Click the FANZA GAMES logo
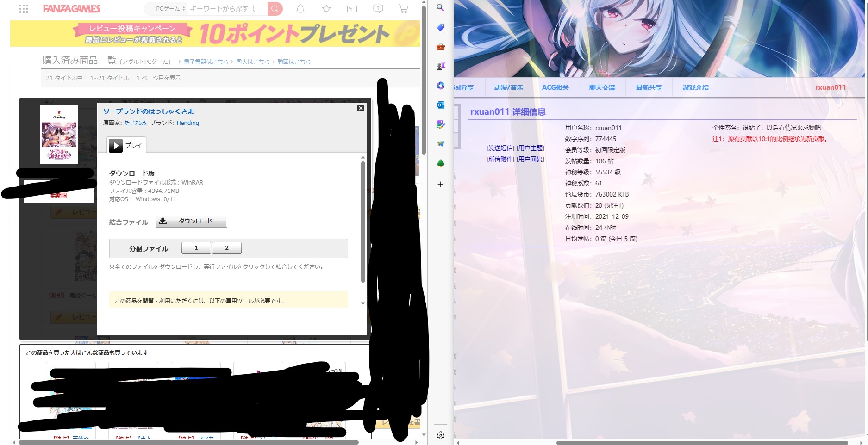Screen dimensions: 868x445 click(x=72, y=9)
